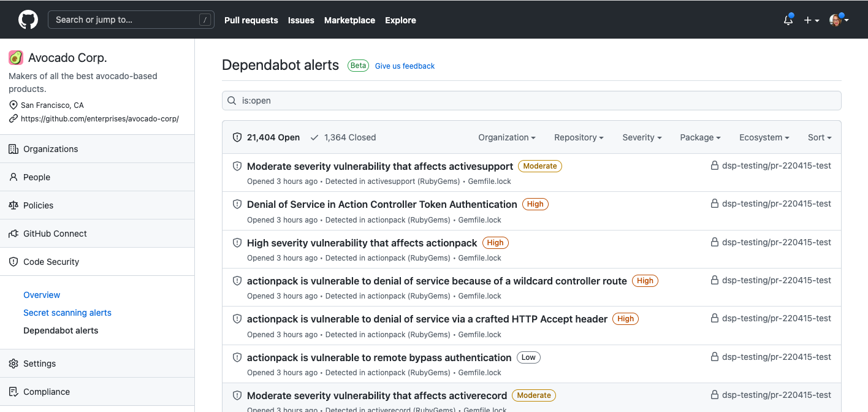Select Dependabot alerts in the sidebar
Viewport: 868px width, 412px height.
click(61, 330)
